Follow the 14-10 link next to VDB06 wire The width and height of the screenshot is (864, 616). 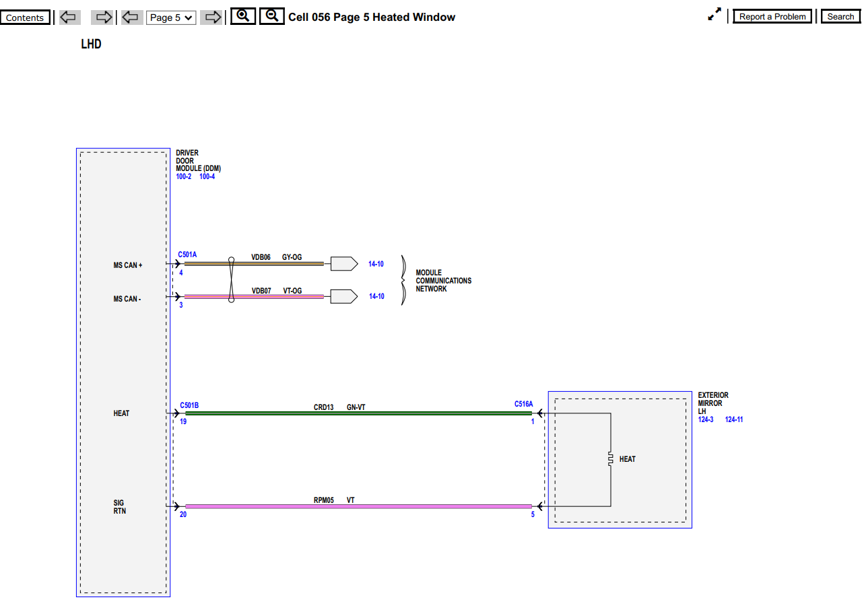coord(376,263)
